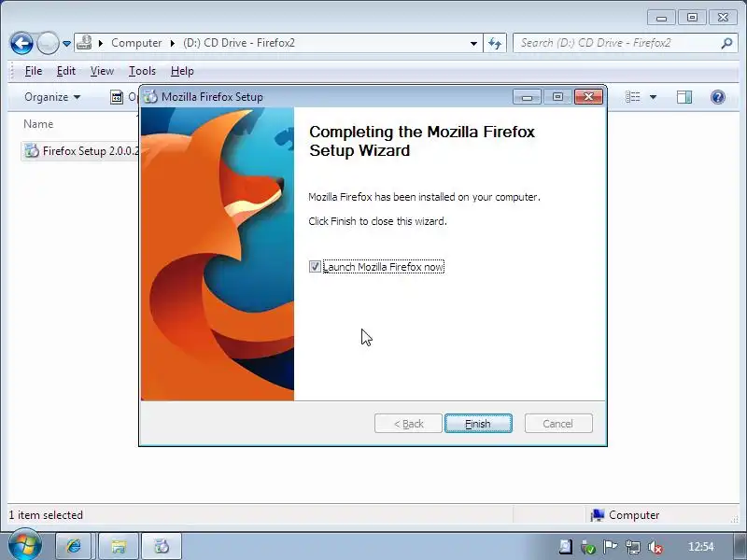The image size is (747, 560).
Task: Switch to Windows Explorer taskbar button
Action: tap(119, 546)
